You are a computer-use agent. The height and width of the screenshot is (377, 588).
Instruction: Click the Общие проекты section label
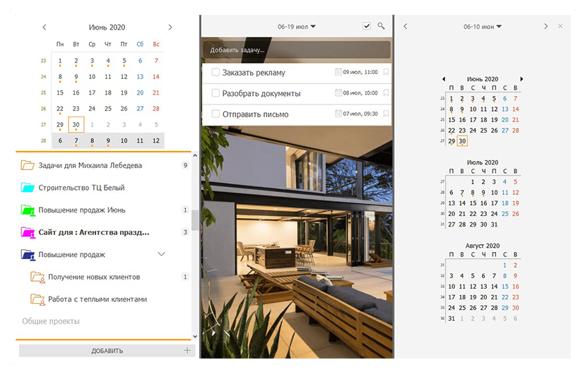[x=51, y=321]
